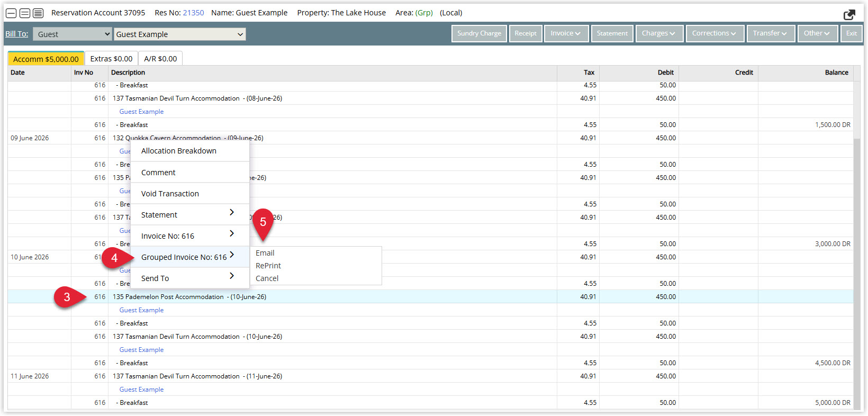Click the 1,500.00 DR balance value
Screen dimensions: 868x416
pos(833,125)
